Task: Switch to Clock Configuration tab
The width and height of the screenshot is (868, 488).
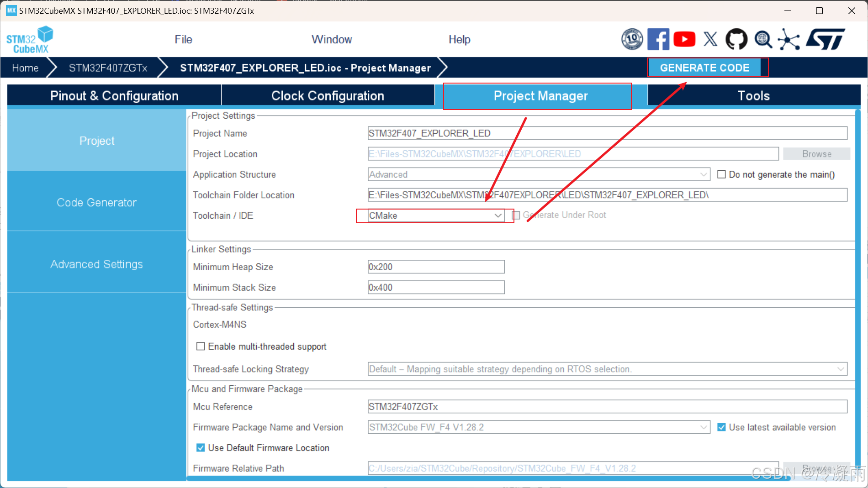Action: pos(328,95)
